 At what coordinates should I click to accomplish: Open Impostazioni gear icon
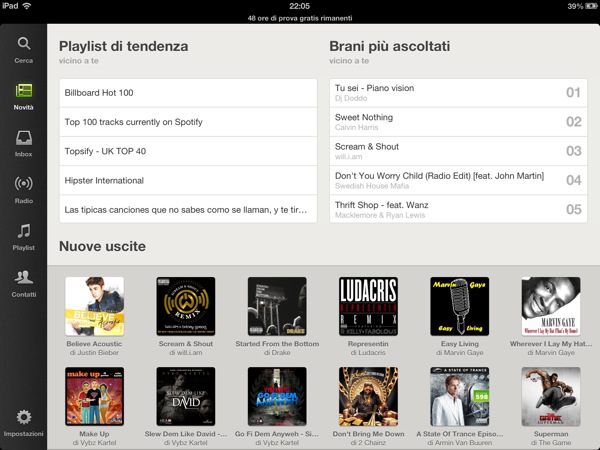click(23, 419)
